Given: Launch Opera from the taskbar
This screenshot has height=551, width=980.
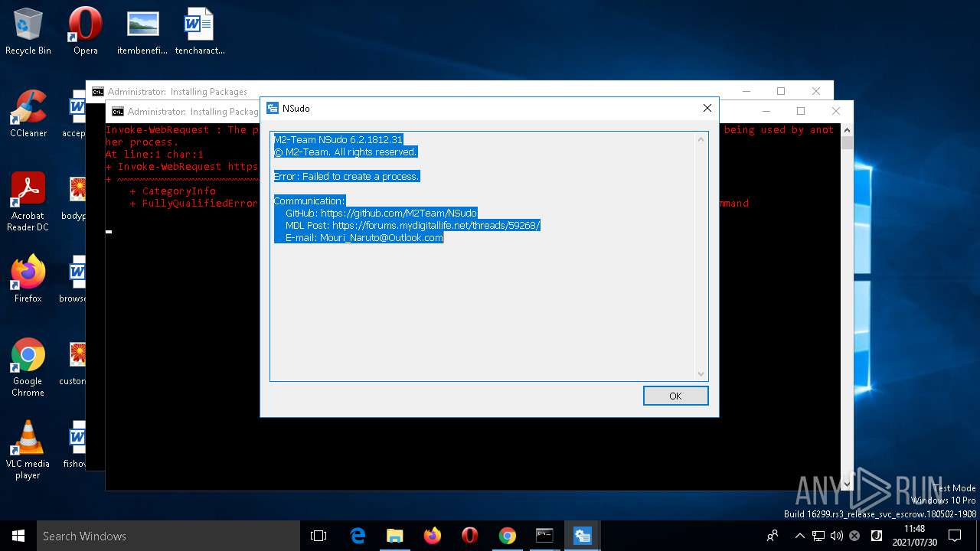Looking at the screenshot, I should coord(469,536).
